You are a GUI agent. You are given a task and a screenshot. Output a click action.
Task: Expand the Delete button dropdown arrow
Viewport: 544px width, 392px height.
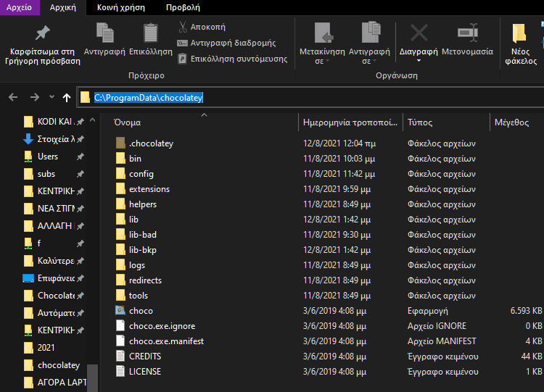[419, 61]
